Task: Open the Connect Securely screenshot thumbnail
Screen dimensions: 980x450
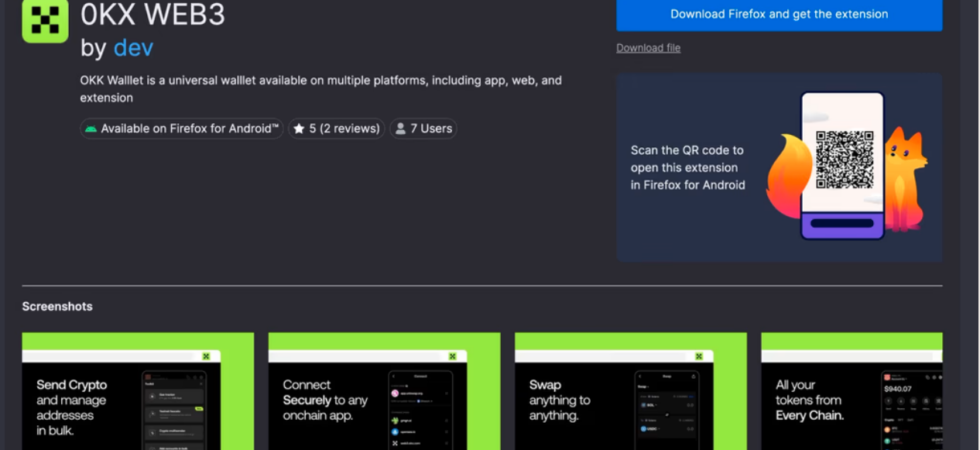Action: click(384, 391)
